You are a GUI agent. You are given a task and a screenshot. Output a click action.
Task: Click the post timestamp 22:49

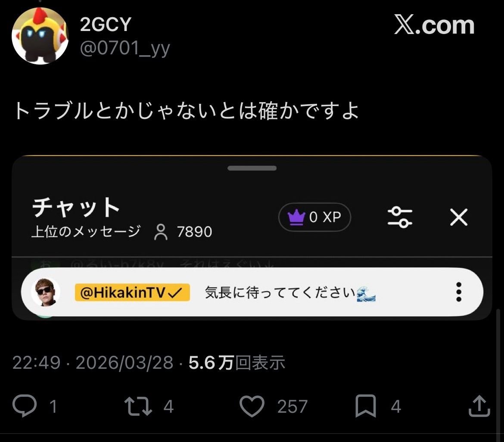click(36, 363)
